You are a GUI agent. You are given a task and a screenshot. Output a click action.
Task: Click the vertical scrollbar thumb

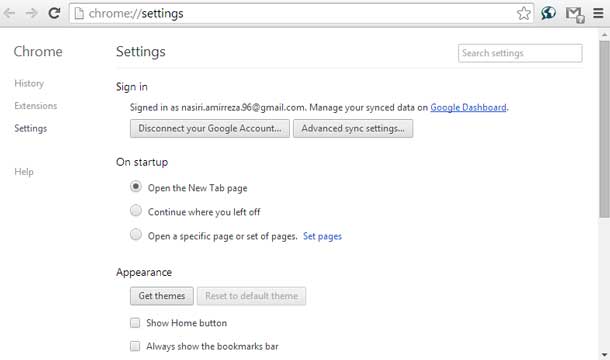tap(604, 128)
